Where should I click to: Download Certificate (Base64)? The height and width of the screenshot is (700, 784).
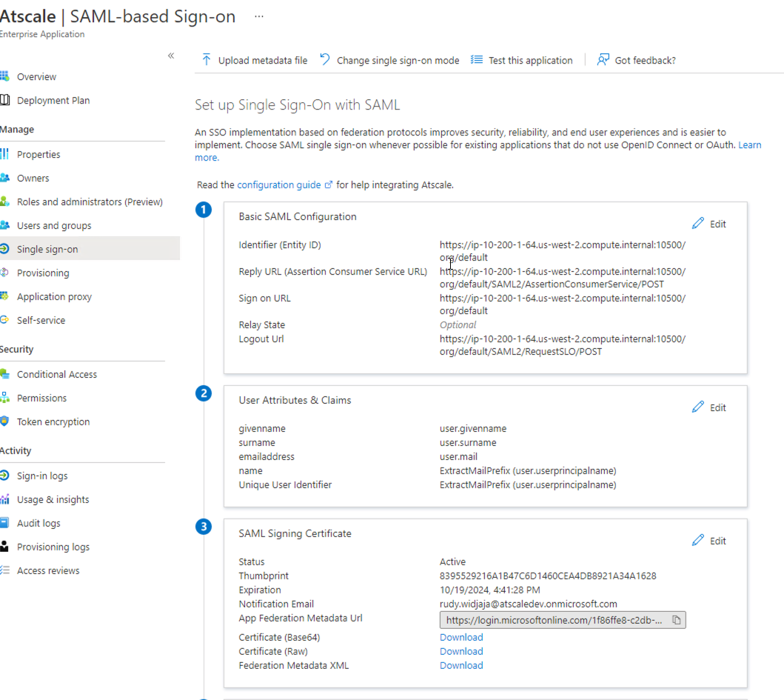[x=461, y=637]
